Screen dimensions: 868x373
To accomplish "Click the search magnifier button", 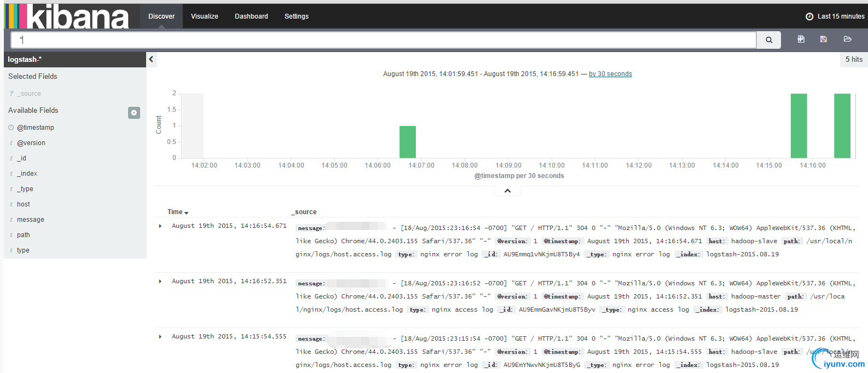I will (769, 40).
